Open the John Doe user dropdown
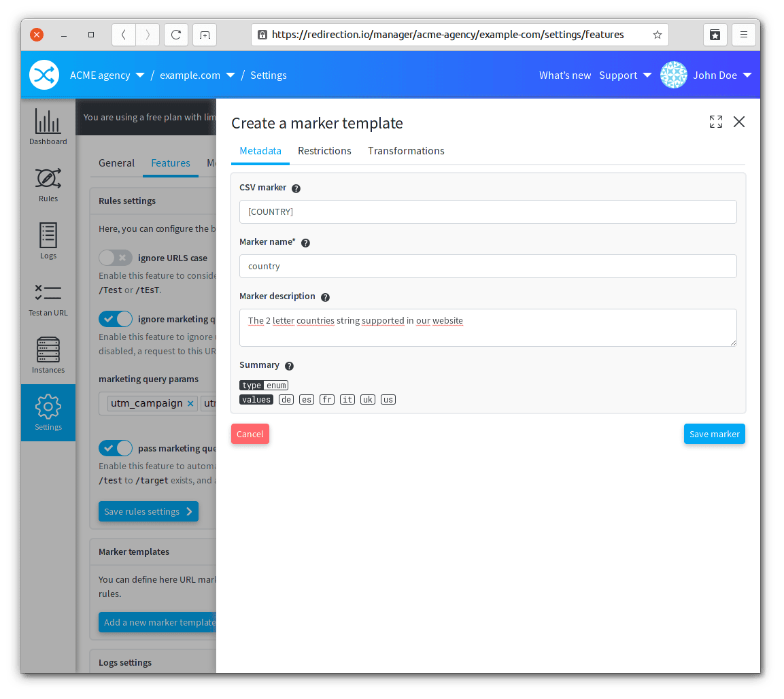 point(722,75)
